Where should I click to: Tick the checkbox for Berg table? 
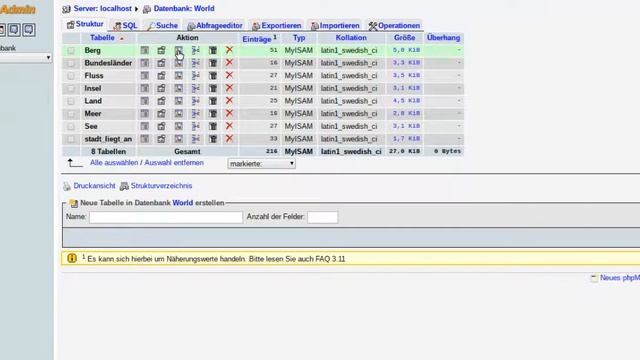tap(71, 51)
